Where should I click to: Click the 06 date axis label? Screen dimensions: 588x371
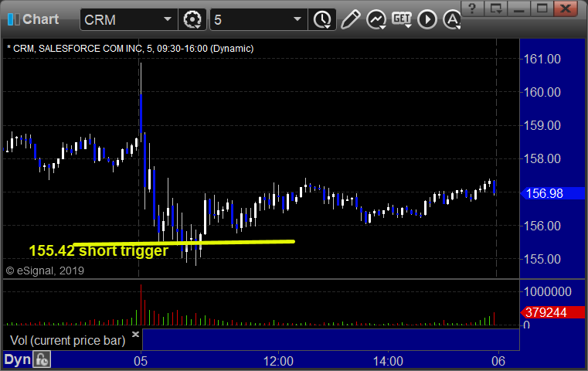[x=498, y=361]
